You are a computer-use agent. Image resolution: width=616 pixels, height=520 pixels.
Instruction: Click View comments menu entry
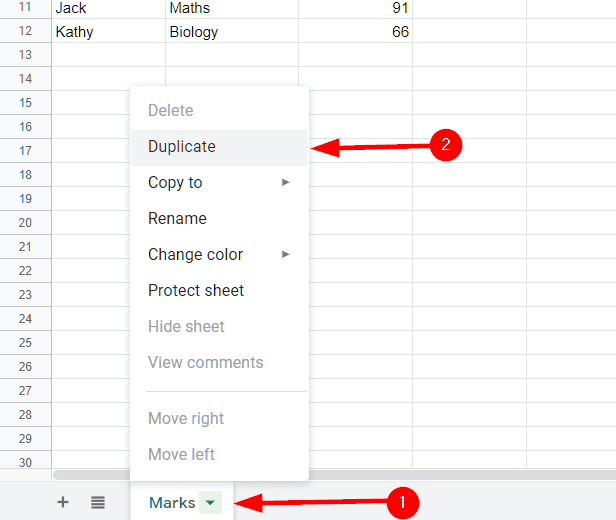pyautogui.click(x=205, y=362)
